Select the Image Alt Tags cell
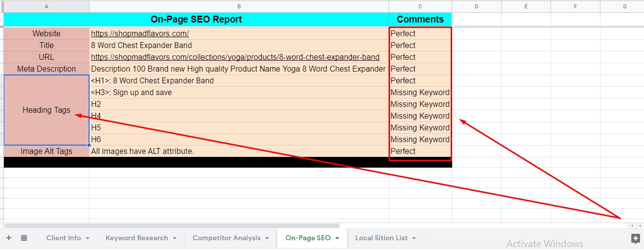 46,151
